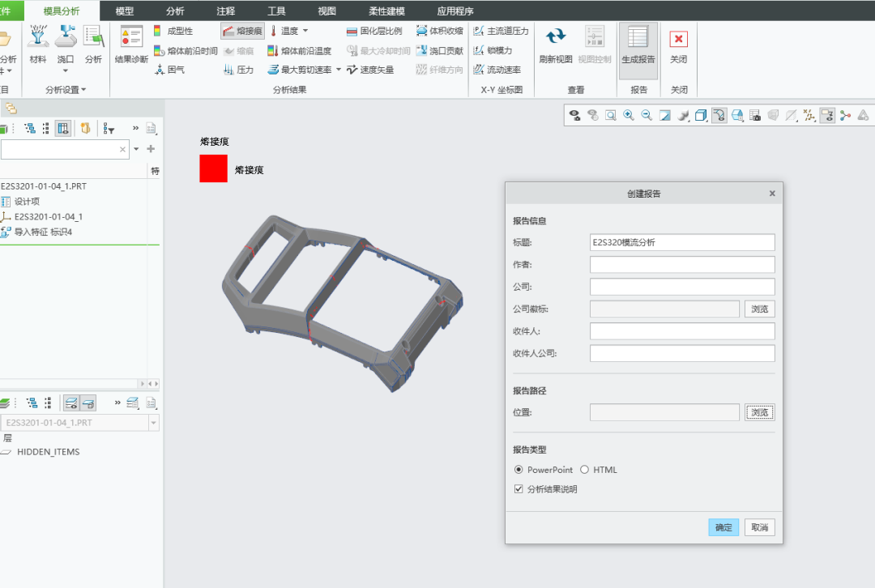Screen dimensions: 875x588
Task: Switch to 注释 ribbon tab
Action: [x=225, y=11]
